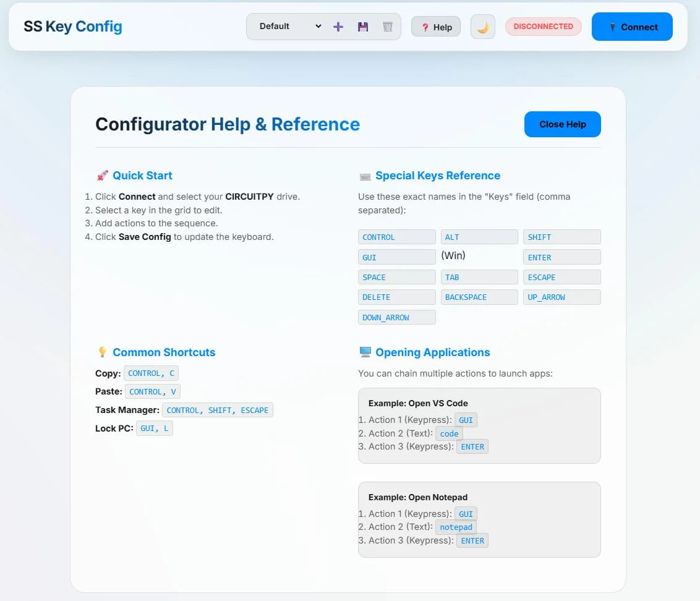Click the 'notepad' text chip

[x=456, y=527]
